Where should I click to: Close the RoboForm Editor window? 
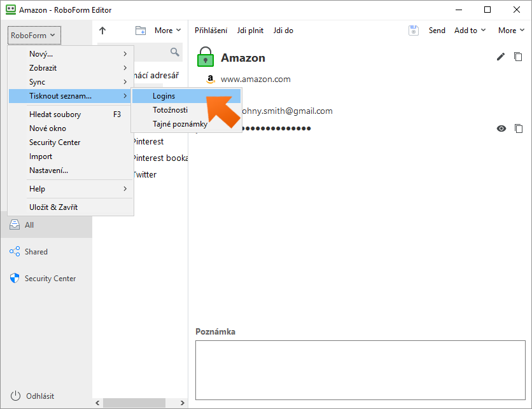point(517,10)
